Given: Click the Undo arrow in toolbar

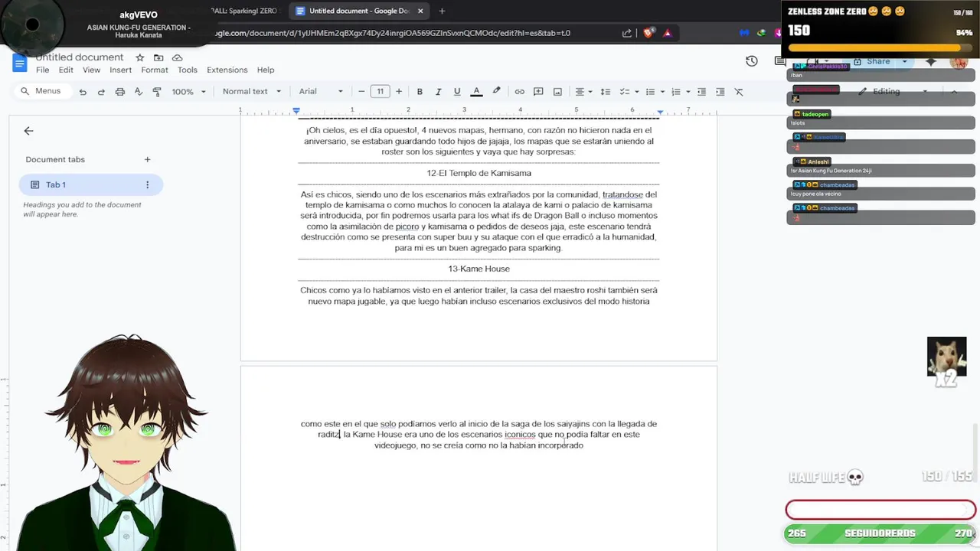Looking at the screenshot, I should click(83, 92).
